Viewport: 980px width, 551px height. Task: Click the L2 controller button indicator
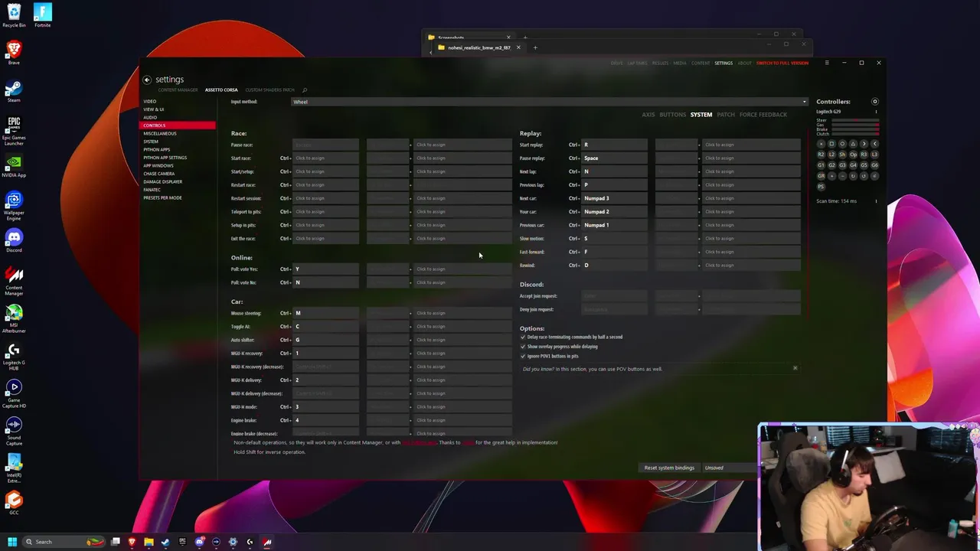click(x=831, y=155)
